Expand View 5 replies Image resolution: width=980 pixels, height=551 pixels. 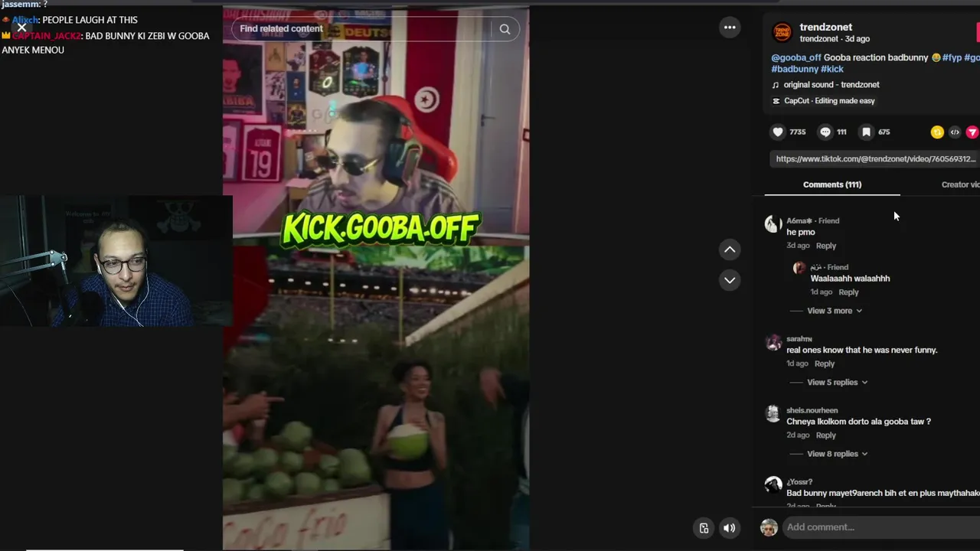[x=838, y=382]
